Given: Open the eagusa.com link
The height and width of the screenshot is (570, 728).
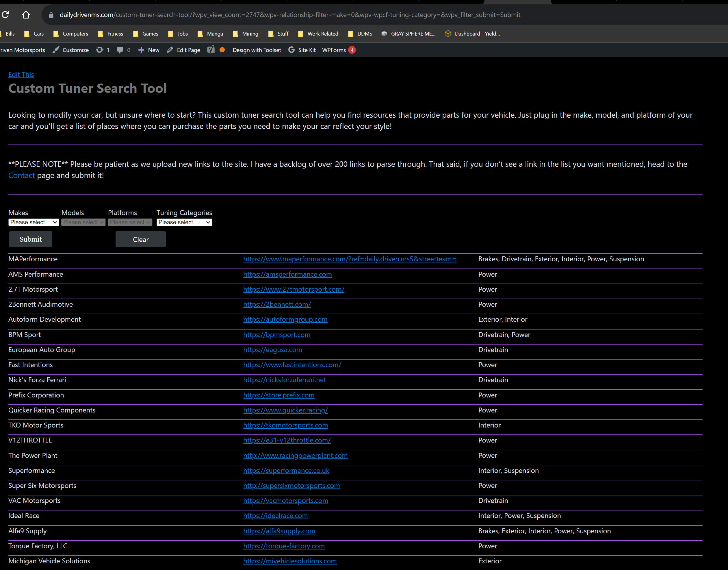Looking at the screenshot, I should pyautogui.click(x=273, y=350).
